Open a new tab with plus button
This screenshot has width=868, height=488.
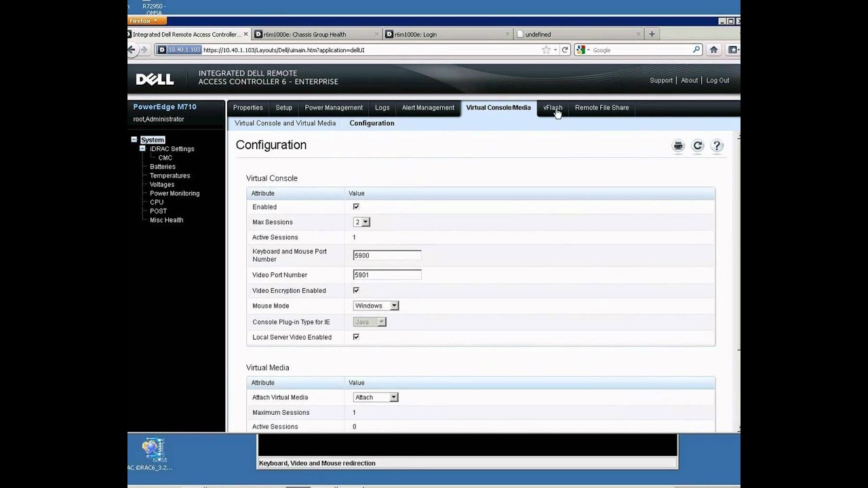pyautogui.click(x=652, y=34)
